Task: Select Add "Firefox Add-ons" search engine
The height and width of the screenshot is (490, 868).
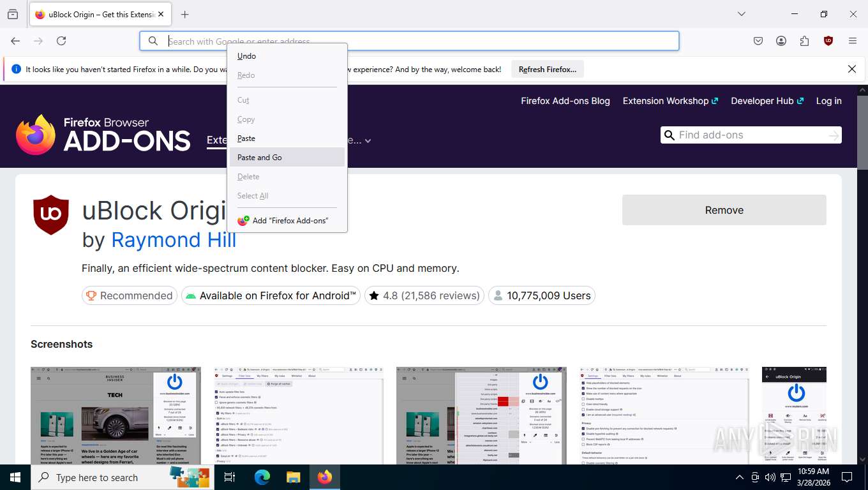Action: tap(287, 221)
